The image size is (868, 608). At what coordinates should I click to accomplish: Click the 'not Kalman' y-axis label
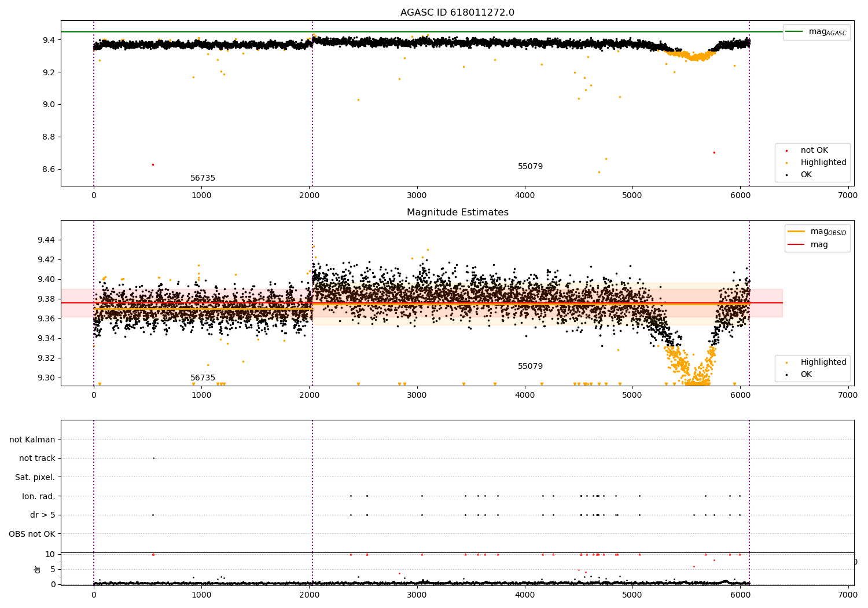tap(32, 439)
